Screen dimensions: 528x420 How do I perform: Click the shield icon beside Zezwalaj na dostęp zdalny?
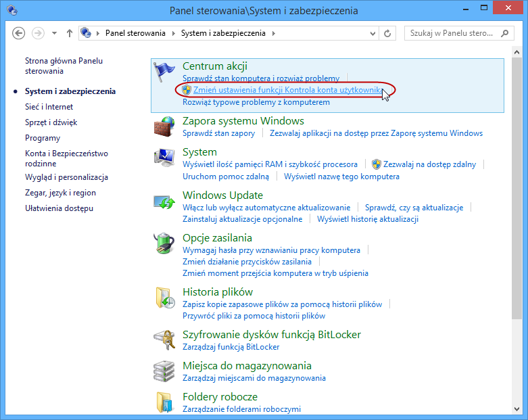(x=377, y=164)
